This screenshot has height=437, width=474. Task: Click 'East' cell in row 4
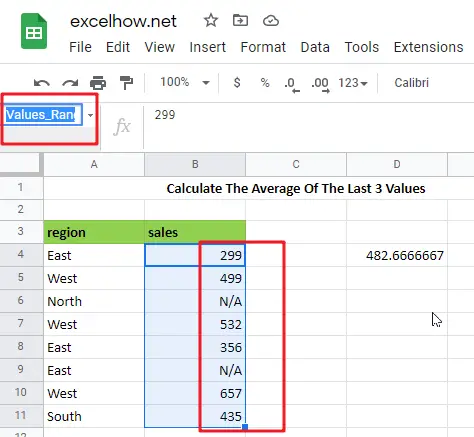(x=94, y=255)
